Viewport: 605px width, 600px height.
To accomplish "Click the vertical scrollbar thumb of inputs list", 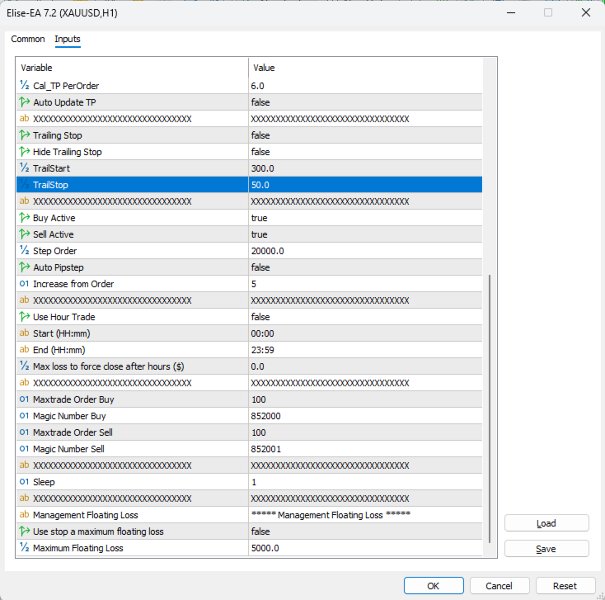I will (x=489, y=410).
